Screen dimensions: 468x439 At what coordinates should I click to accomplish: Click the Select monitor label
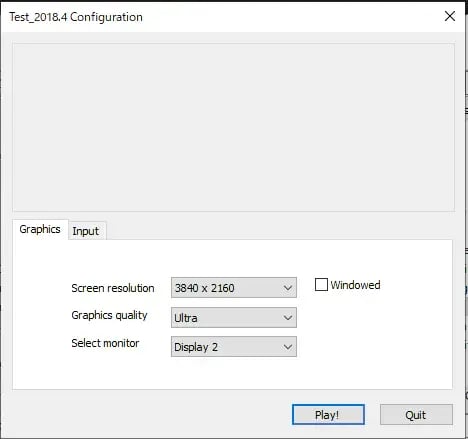tap(105, 343)
